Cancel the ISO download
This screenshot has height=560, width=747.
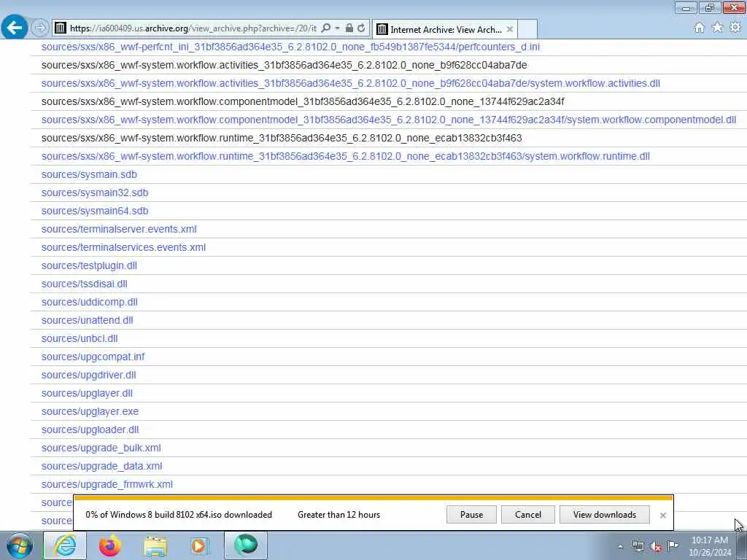pos(528,515)
